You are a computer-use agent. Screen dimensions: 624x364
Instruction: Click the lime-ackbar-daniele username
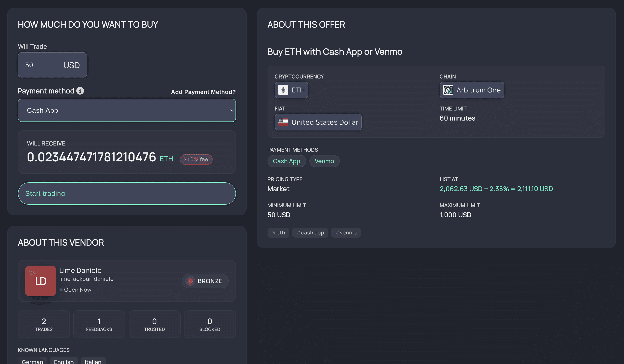click(x=86, y=279)
